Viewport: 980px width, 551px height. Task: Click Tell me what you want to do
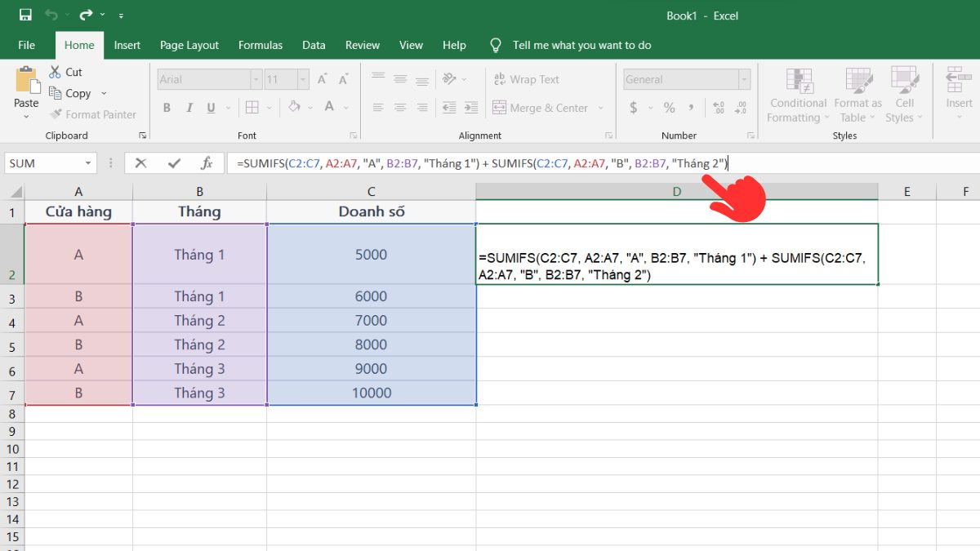tap(581, 45)
